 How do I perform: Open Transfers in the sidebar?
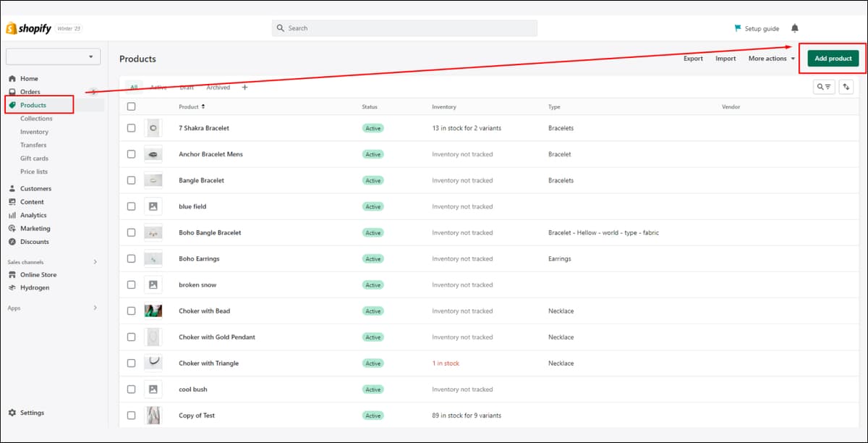pyautogui.click(x=33, y=145)
